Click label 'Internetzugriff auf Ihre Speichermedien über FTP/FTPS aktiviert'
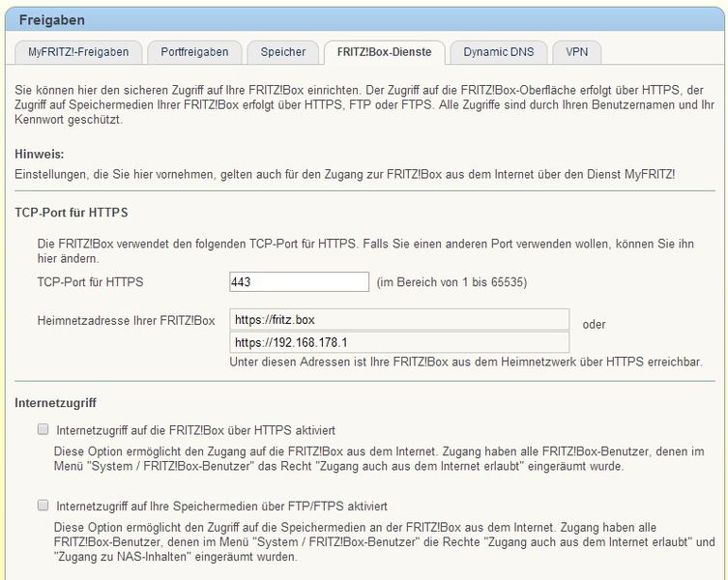 click(221, 507)
